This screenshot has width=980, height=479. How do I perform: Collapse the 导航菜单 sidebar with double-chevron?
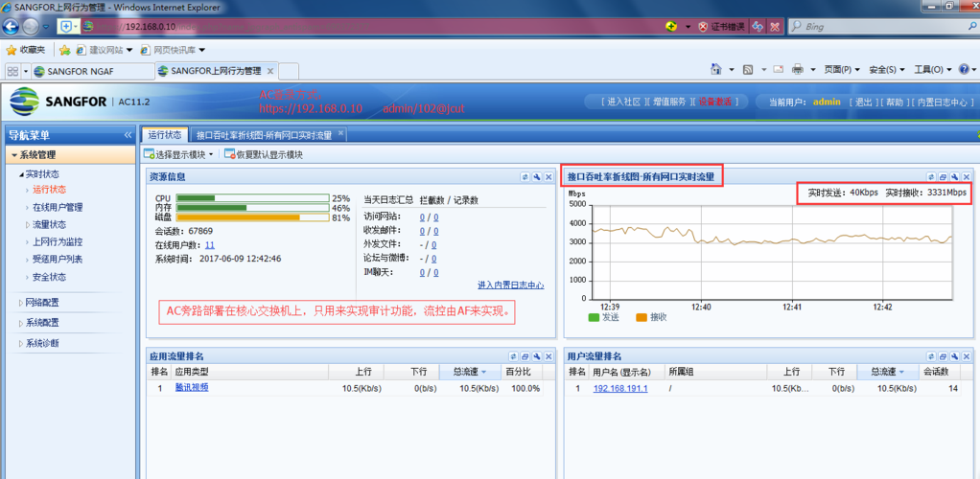point(128,135)
